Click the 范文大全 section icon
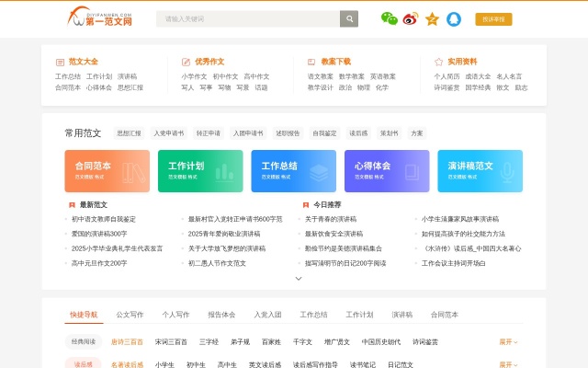Viewport: 588px width, 368px height. pos(61,62)
